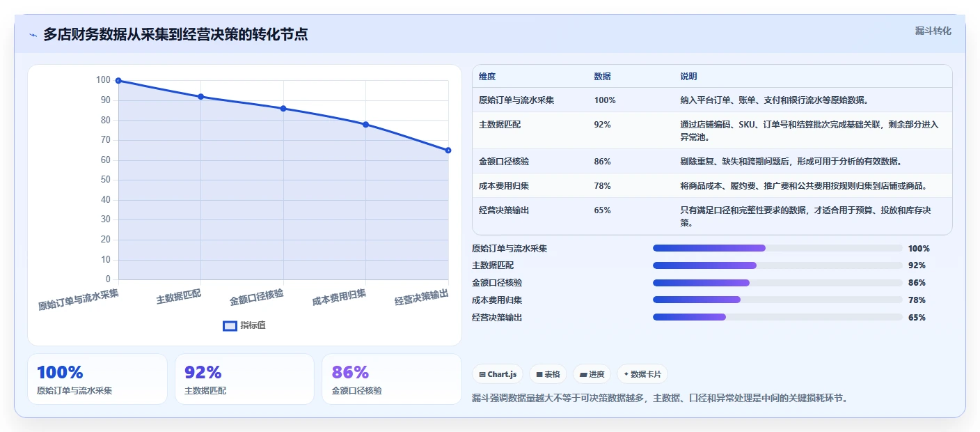Click description starting 将商品成本

click(x=803, y=186)
